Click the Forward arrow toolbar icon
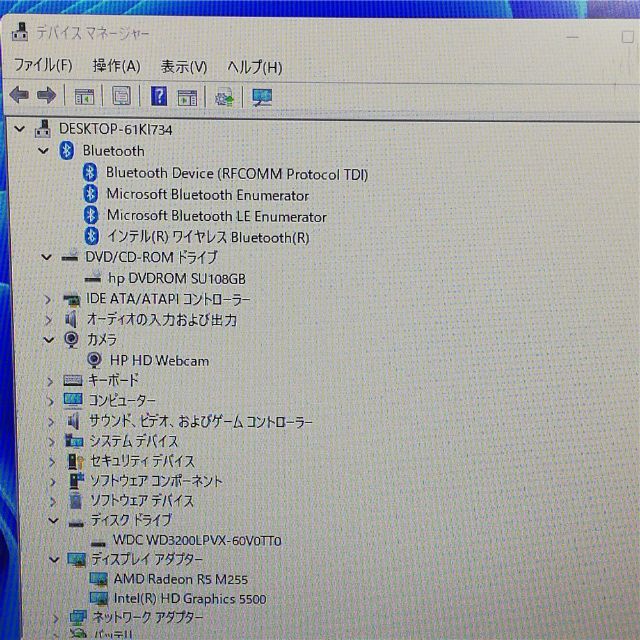640x640 pixels. click(x=46, y=96)
